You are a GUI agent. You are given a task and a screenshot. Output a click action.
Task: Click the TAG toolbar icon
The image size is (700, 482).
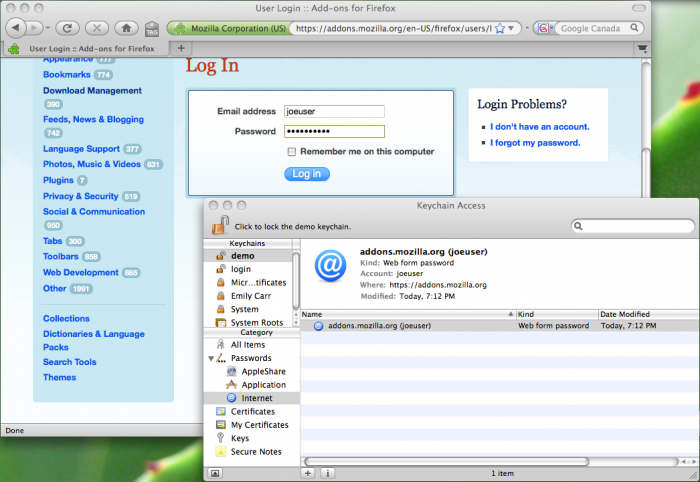tap(152, 29)
